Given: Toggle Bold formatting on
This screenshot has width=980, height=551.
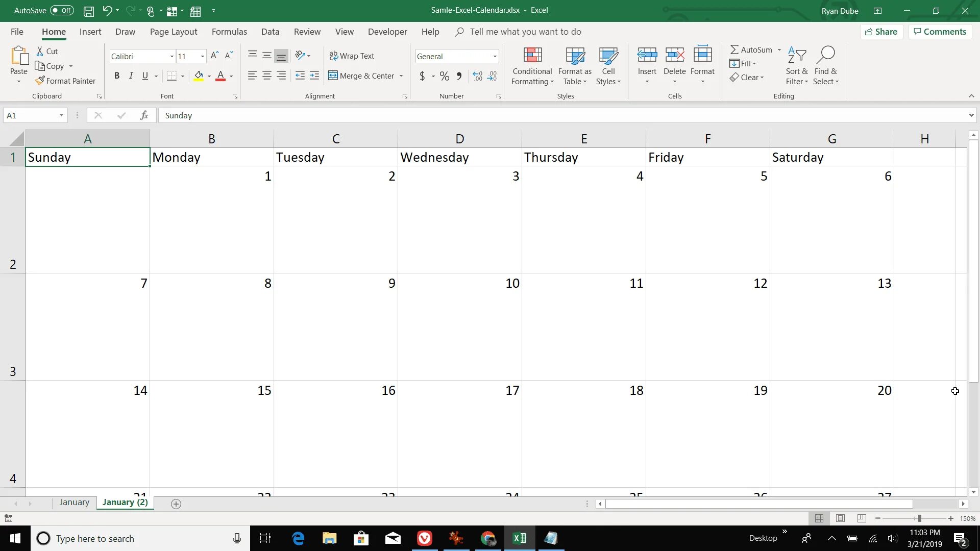Looking at the screenshot, I should (116, 76).
